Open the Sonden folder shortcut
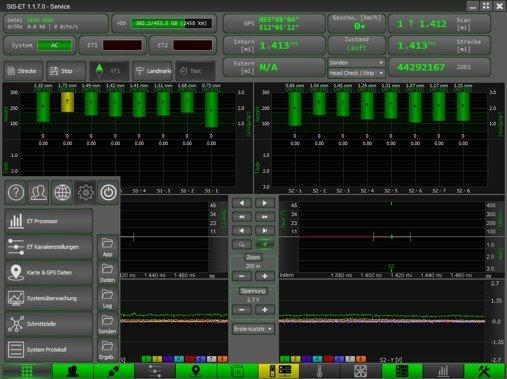Screen dimensions: 507x379 pyautogui.click(x=107, y=324)
